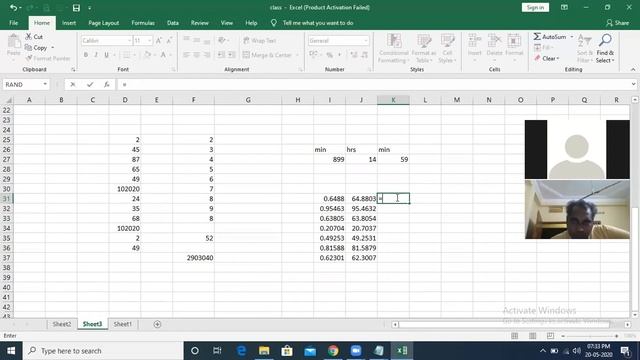This screenshot has height=360, width=640.
Task: Switch to Sheet1 tab
Action: coord(122,324)
